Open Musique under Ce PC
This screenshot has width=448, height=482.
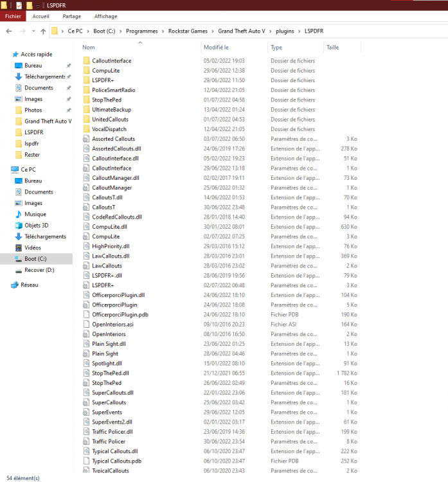click(x=35, y=214)
